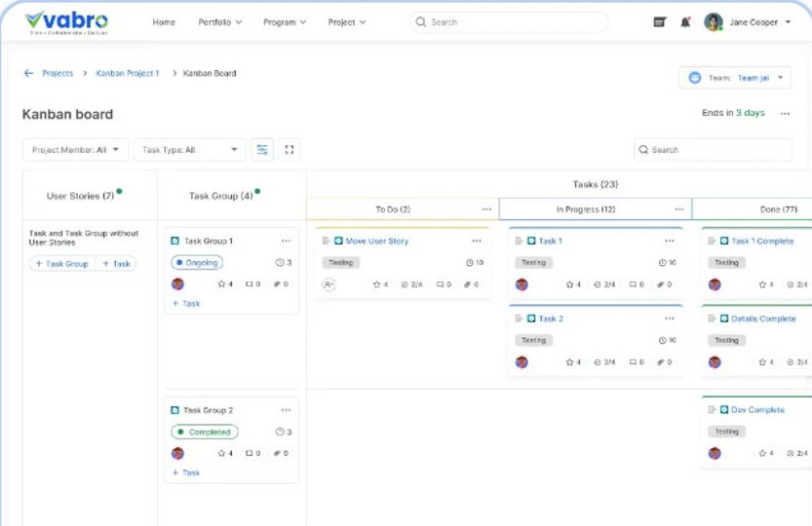Screen dimensions: 812x526
Task: Click the unassigned avatar on Move User Story
Action: [329, 284]
